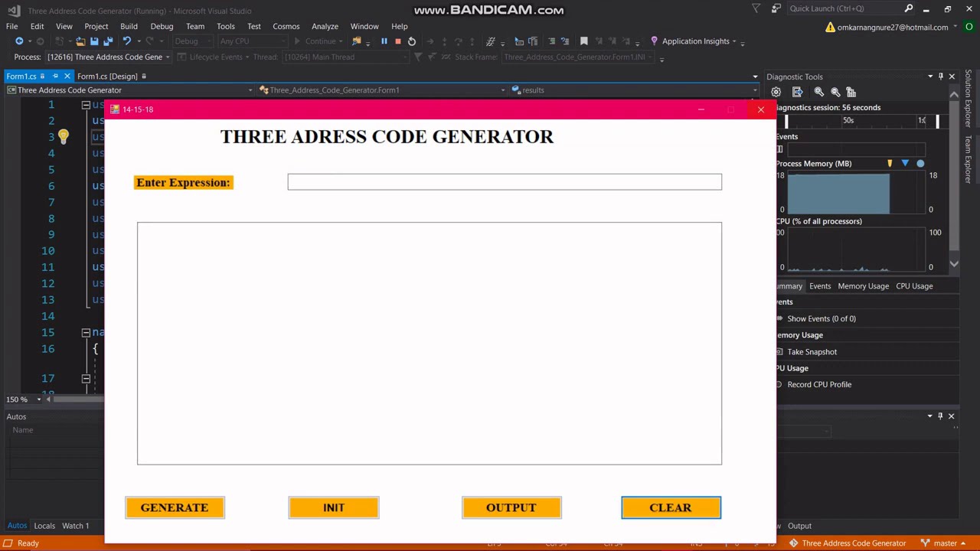980x551 pixels.
Task: Switch to the Events tab in Diagnostic Tools
Action: point(820,286)
